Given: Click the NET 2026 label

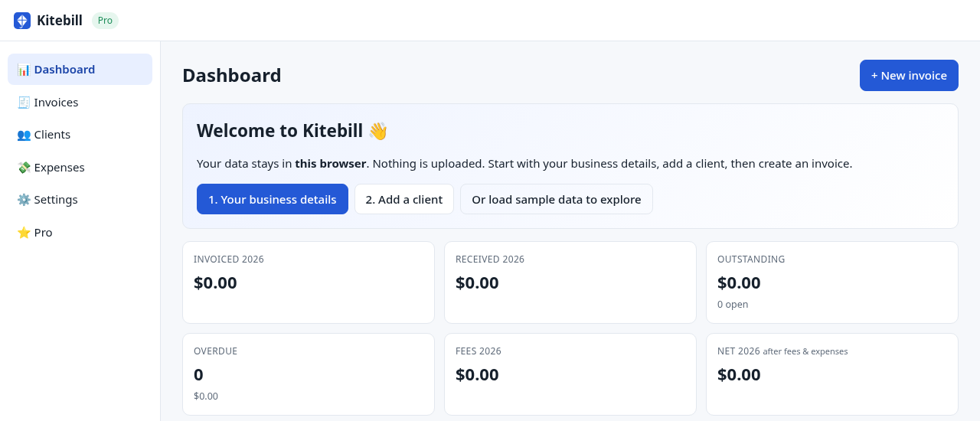Looking at the screenshot, I should click(x=739, y=351).
